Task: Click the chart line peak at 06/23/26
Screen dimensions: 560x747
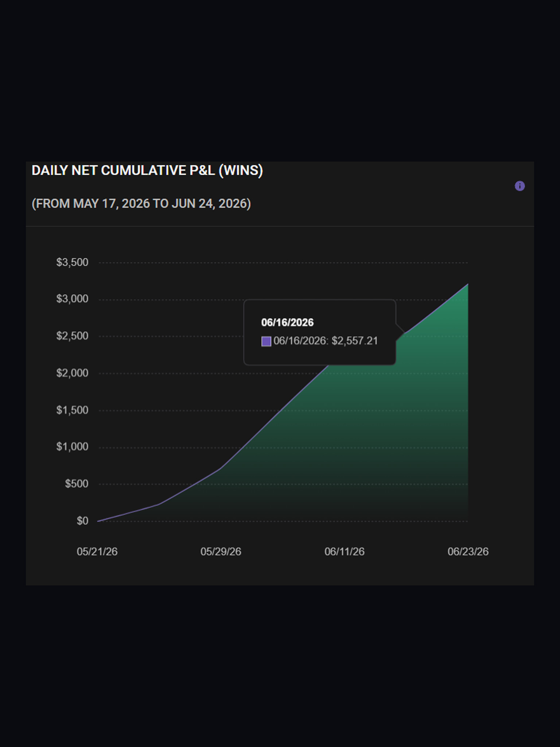Action: 468,284
